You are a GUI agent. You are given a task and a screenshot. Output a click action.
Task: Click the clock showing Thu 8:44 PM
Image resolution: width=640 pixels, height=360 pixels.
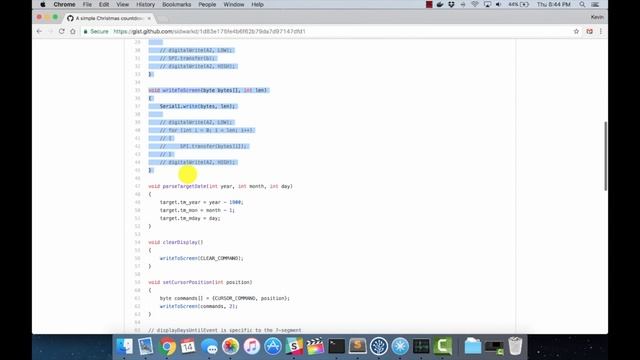coord(553,4)
